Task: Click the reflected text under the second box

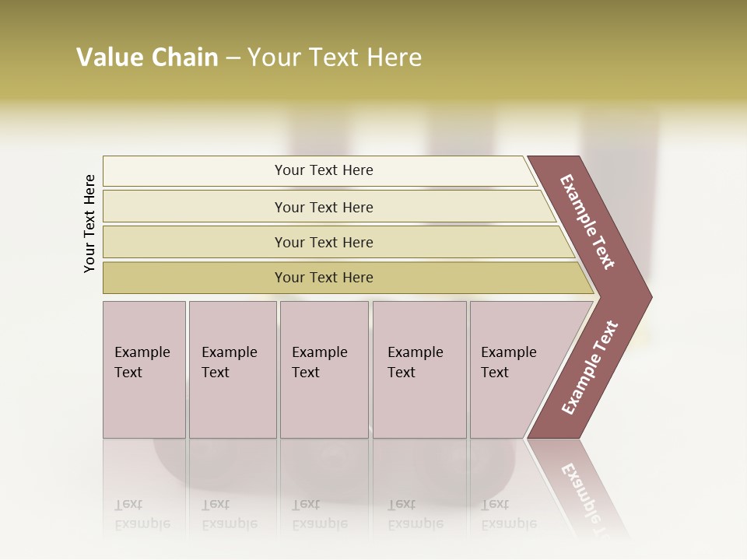Action: [x=229, y=513]
